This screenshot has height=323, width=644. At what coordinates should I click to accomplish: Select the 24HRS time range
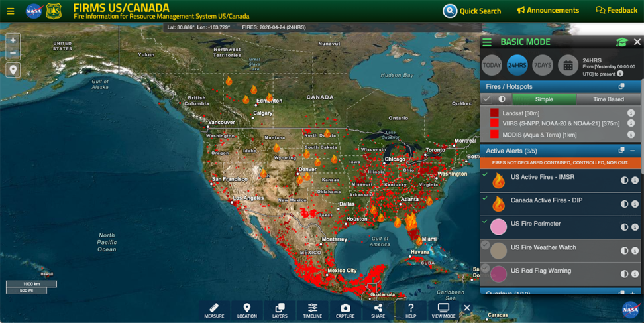[517, 66]
